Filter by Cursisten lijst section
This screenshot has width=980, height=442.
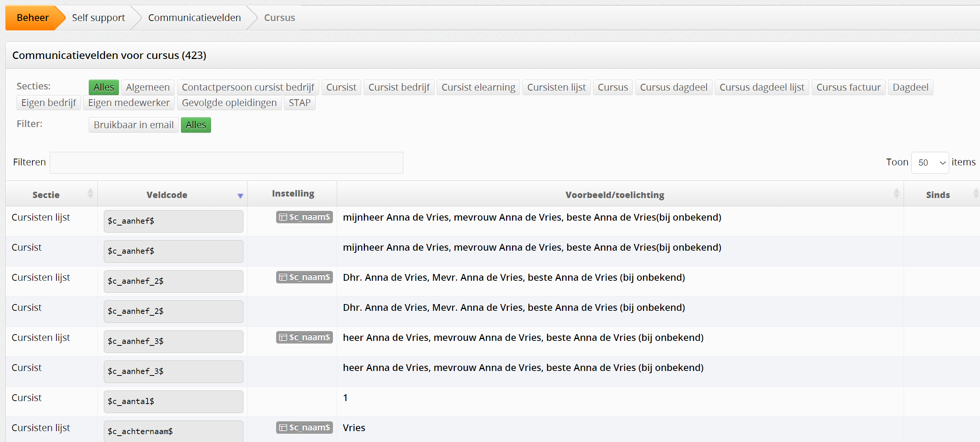tap(556, 88)
